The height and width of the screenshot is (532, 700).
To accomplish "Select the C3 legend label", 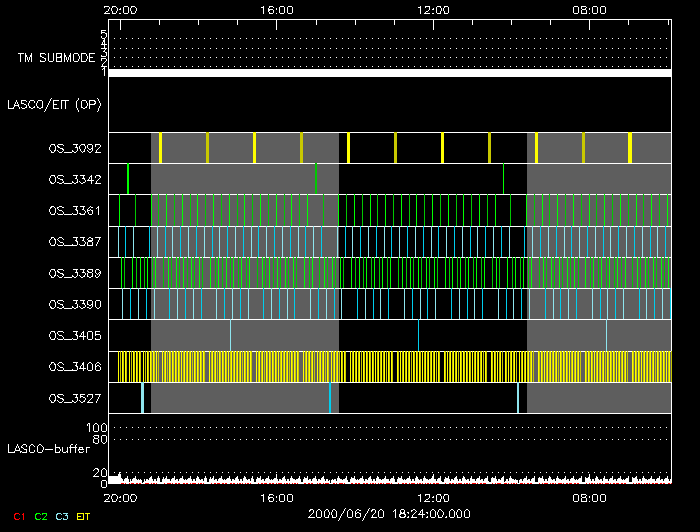I will 63,516.
